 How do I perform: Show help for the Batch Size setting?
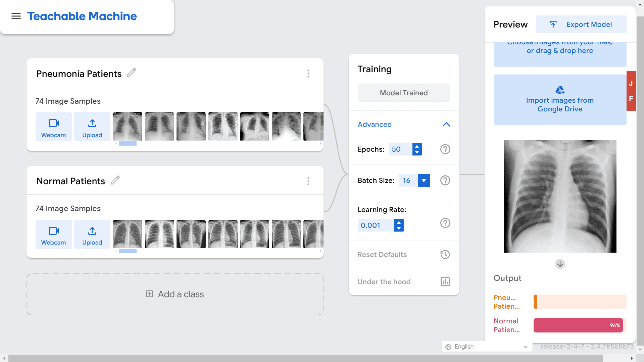445,180
